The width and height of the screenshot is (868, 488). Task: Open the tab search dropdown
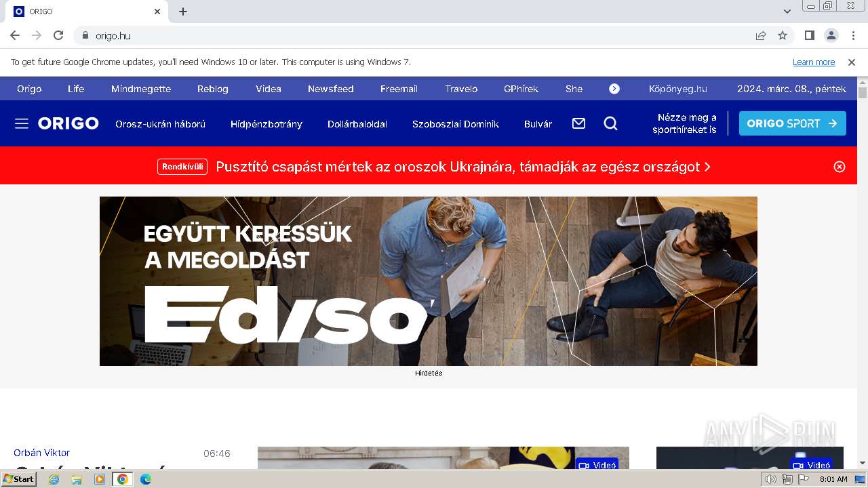(787, 12)
